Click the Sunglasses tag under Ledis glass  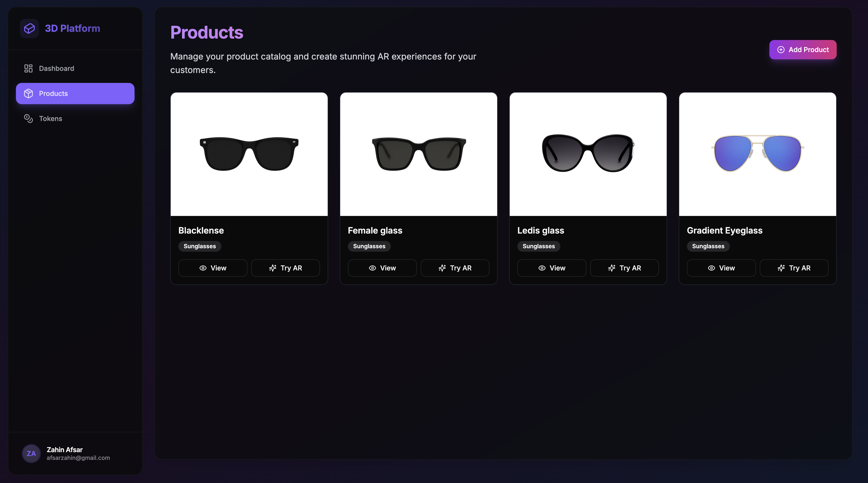coord(538,246)
